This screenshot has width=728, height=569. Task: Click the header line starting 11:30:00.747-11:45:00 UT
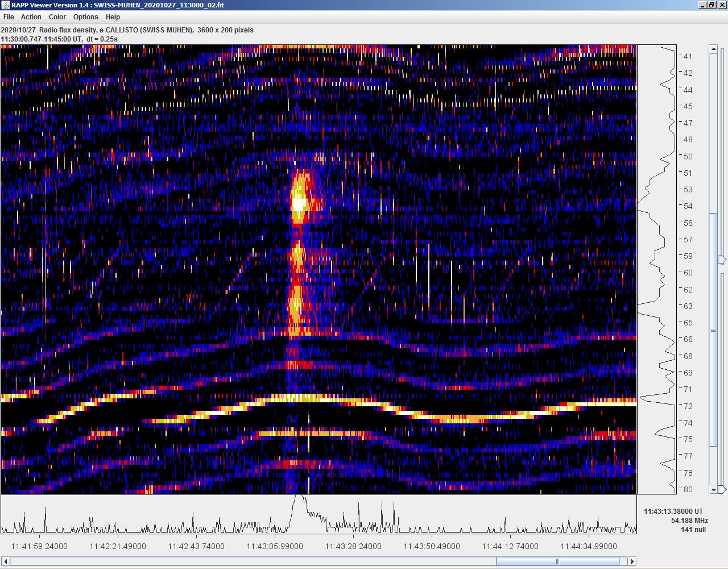point(59,39)
